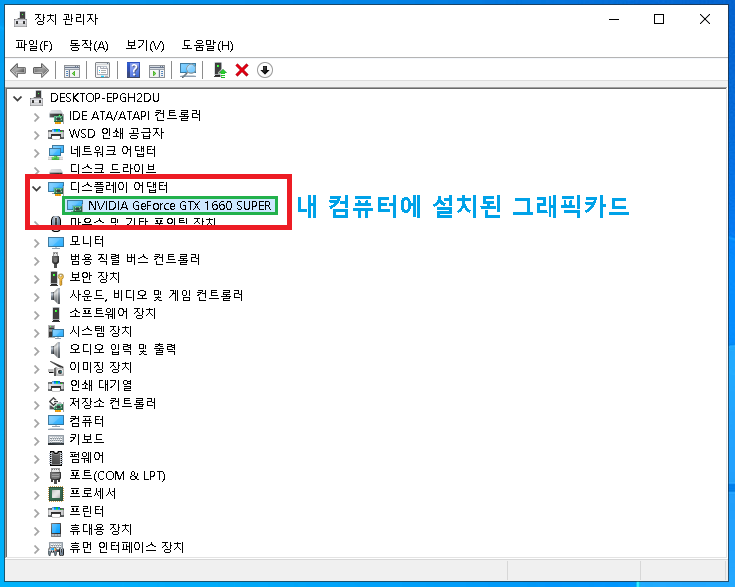Maximize the 장치 관리자 window

pos(659,19)
